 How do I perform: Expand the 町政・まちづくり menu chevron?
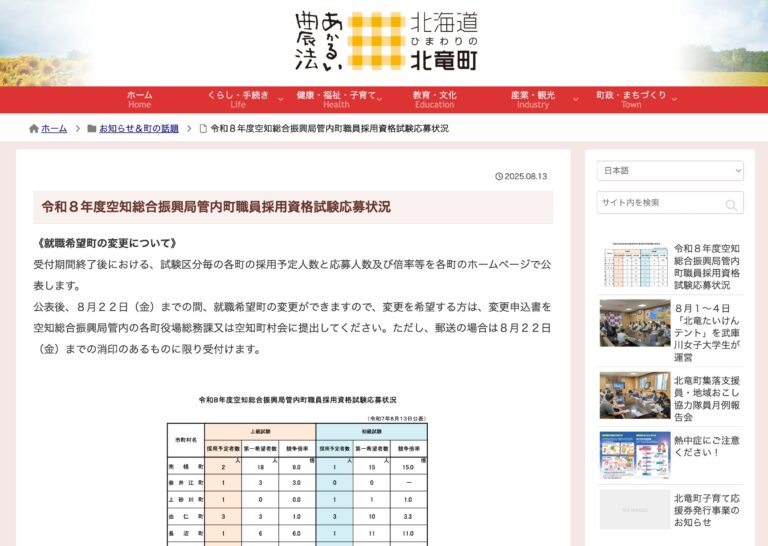pyautogui.click(x=674, y=99)
